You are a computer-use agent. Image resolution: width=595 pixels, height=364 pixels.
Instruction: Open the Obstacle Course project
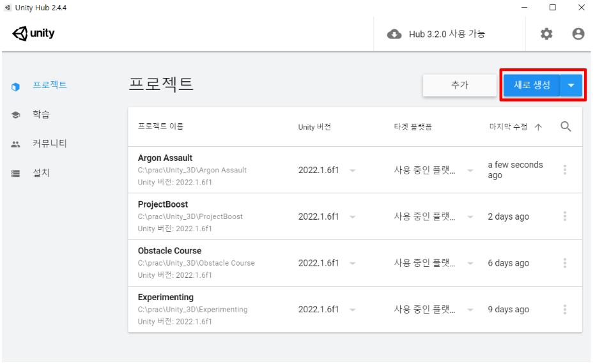click(x=169, y=250)
